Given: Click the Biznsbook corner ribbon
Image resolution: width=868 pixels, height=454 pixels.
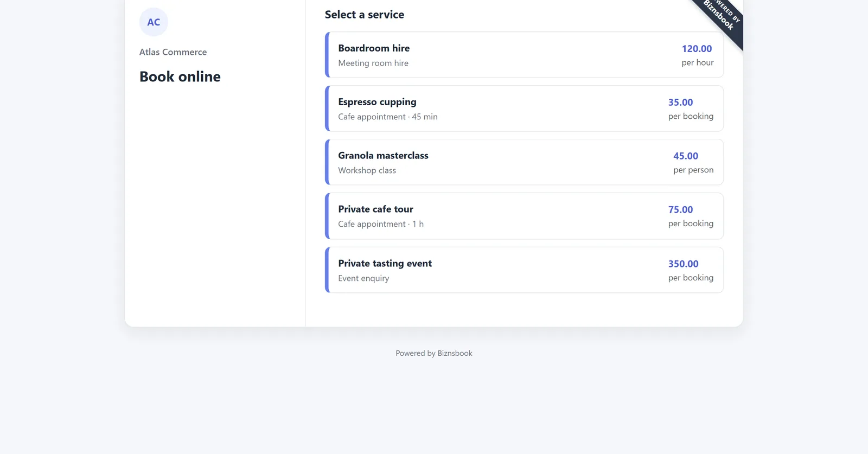Looking at the screenshot, I should pos(720,17).
